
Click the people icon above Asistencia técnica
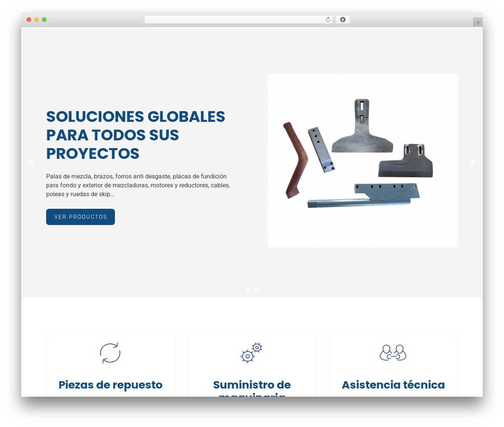coord(393,353)
